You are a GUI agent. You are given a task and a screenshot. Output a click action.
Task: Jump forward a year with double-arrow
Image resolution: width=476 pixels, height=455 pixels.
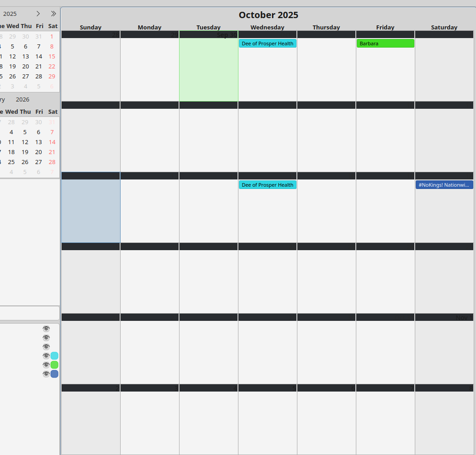tap(53, 14)
